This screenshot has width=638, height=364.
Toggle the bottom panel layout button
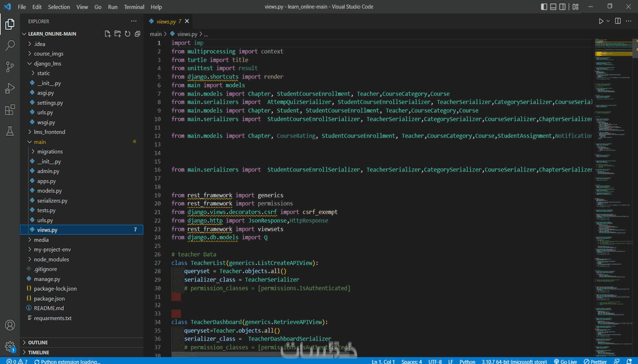coord(553,7)
